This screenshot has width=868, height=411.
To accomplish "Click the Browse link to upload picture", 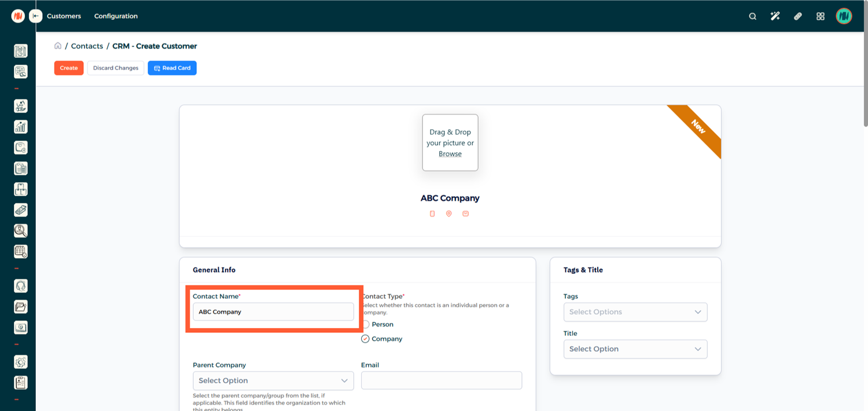I will [450, 154].
